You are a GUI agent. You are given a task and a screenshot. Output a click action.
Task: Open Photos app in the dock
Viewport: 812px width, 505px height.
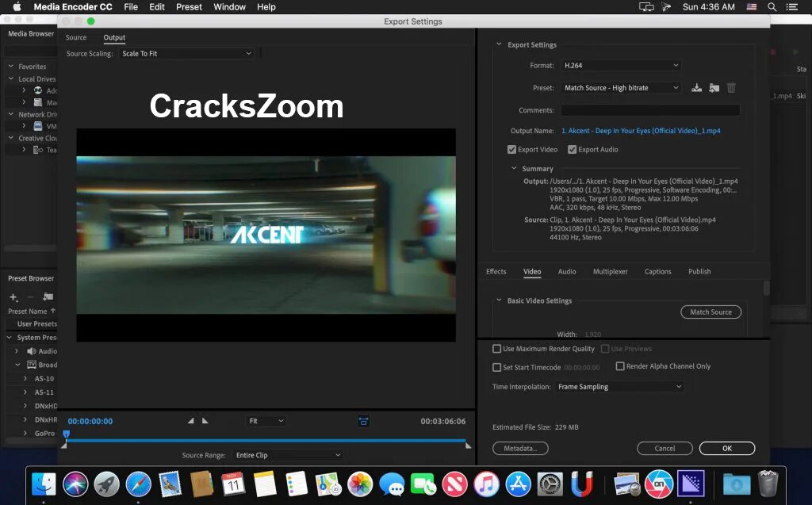(x=360, y=485)
